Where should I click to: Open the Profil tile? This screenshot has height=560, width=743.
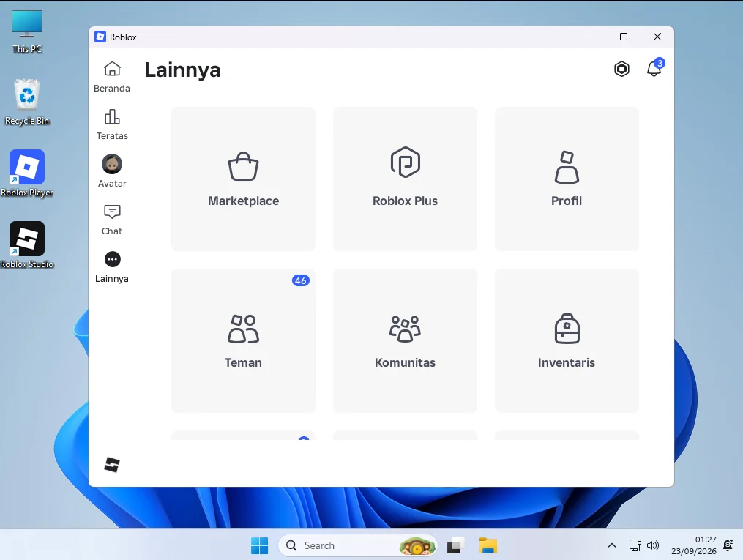(567, 179)
